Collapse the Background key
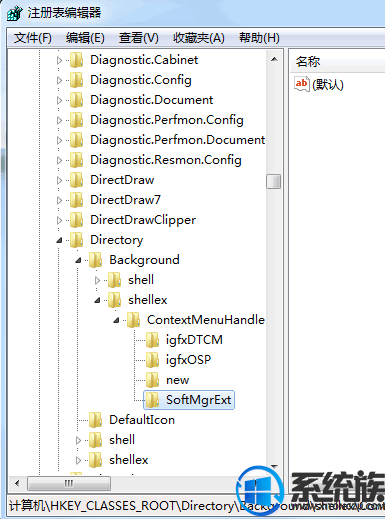 (x=78, y=260)
